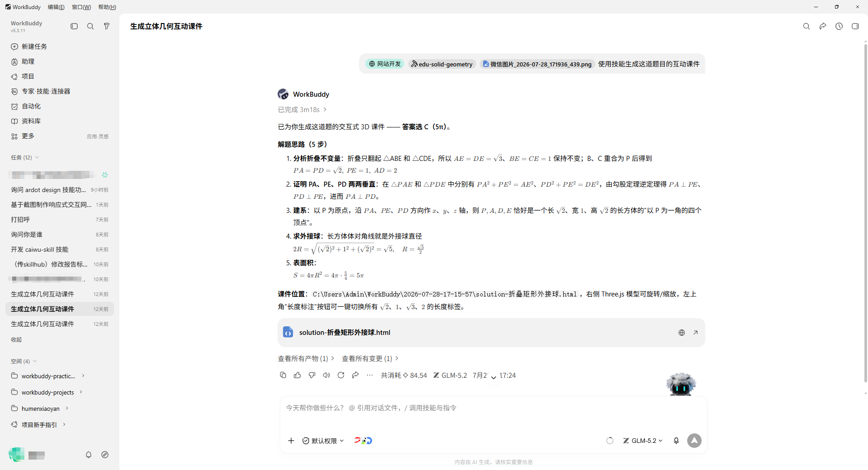This screenshot has width=868, height=470.
Task: Click 查看所有变更 (1) link
Action: [370, 358]
